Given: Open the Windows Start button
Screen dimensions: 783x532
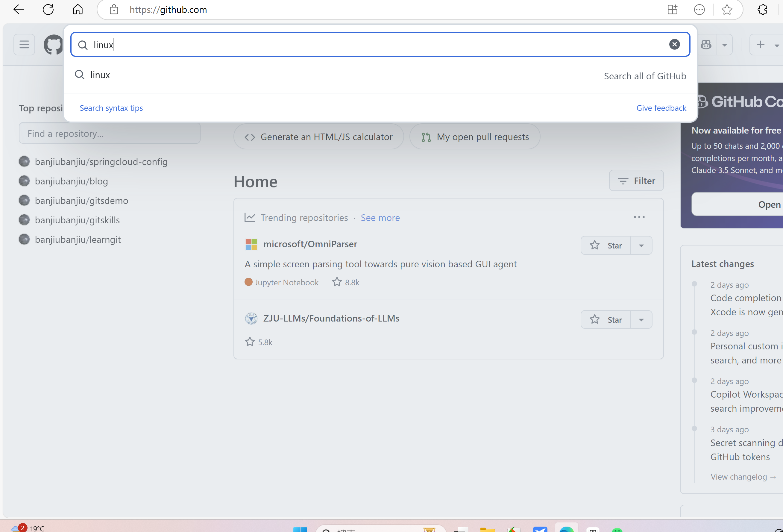Looking at the screenshot, I should pyautogui.click(x=300, y=529).
